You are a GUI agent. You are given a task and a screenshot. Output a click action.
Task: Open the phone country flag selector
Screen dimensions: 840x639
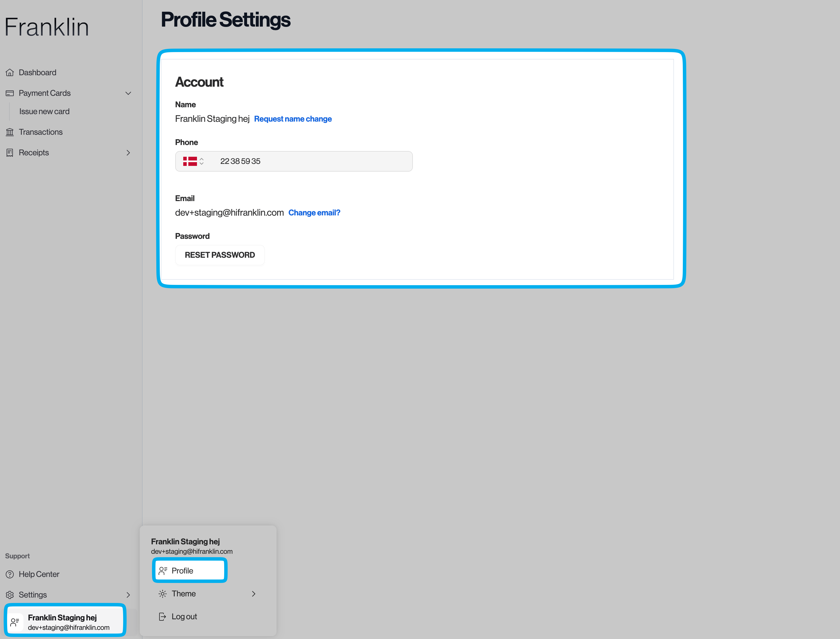193,161
